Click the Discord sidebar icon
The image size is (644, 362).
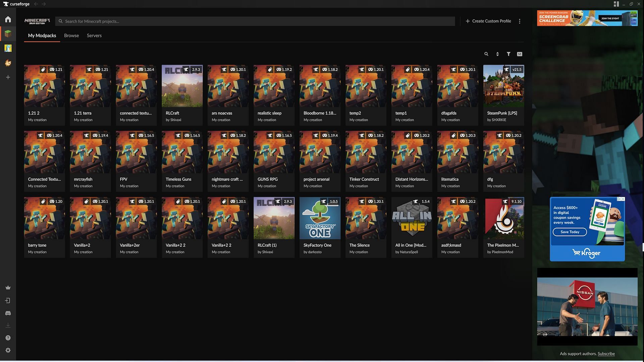[7, 313]
